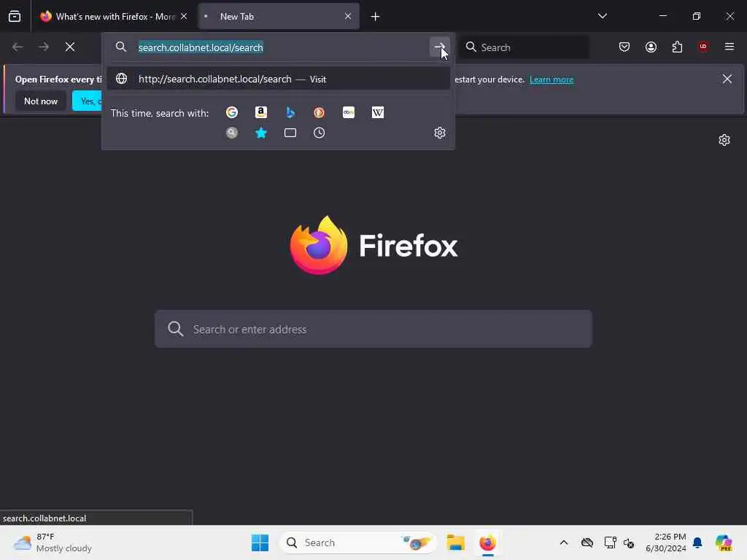Open the Extensions puzzle icon

[x=678, y=47]
